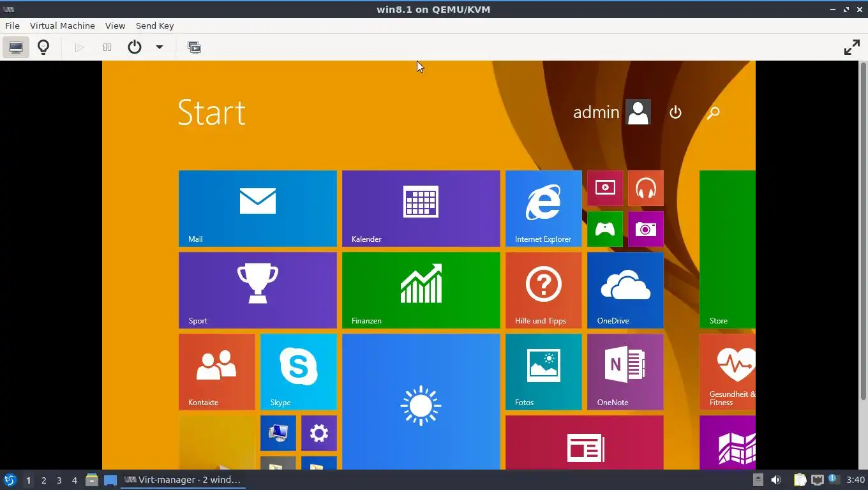Select the Virt-manager taskbar entry

pyautogui.click(x=183, y=480)
